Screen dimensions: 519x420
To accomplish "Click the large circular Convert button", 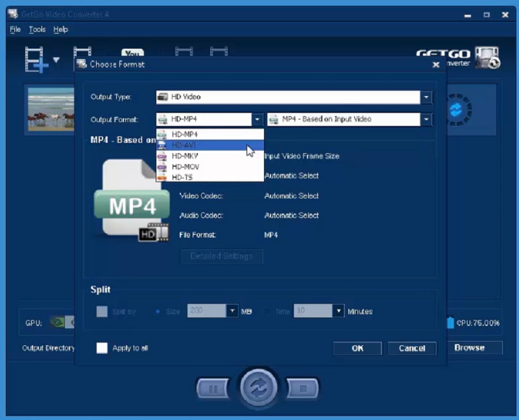I will 259,386.
